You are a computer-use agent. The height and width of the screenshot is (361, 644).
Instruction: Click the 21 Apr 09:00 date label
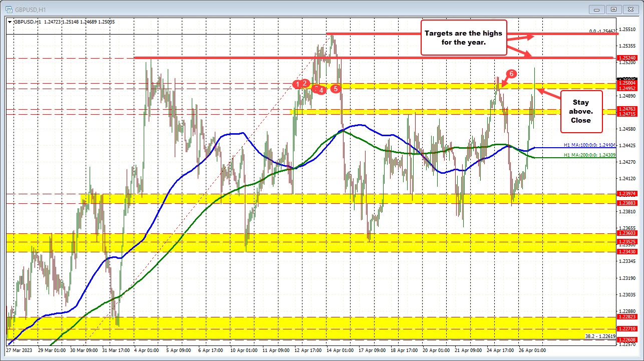point(468,350)
